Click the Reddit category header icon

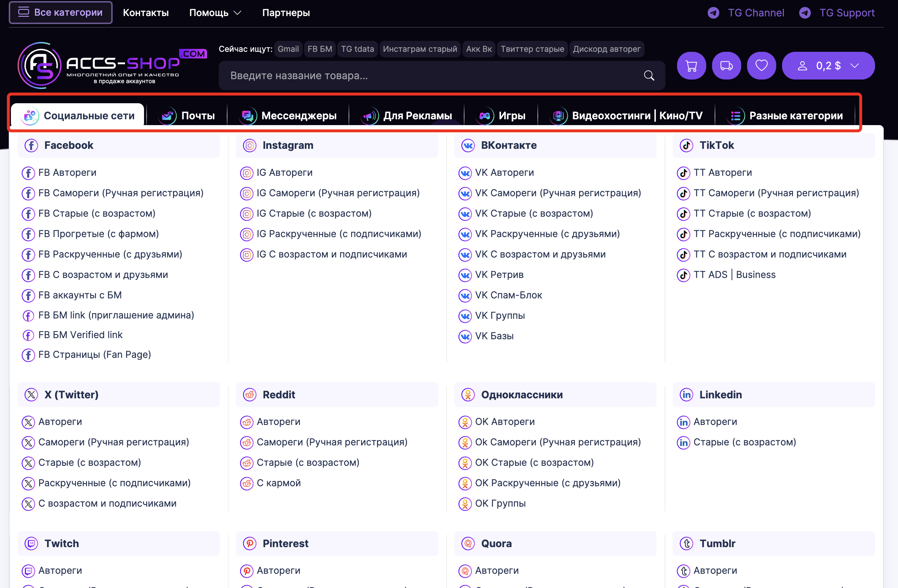coord(249,395)
